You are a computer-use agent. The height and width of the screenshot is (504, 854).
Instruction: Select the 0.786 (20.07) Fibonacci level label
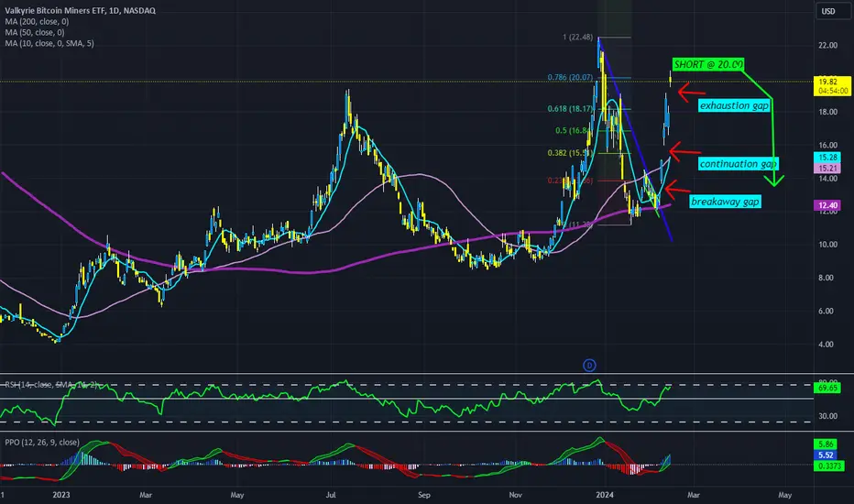coord(570,77)
